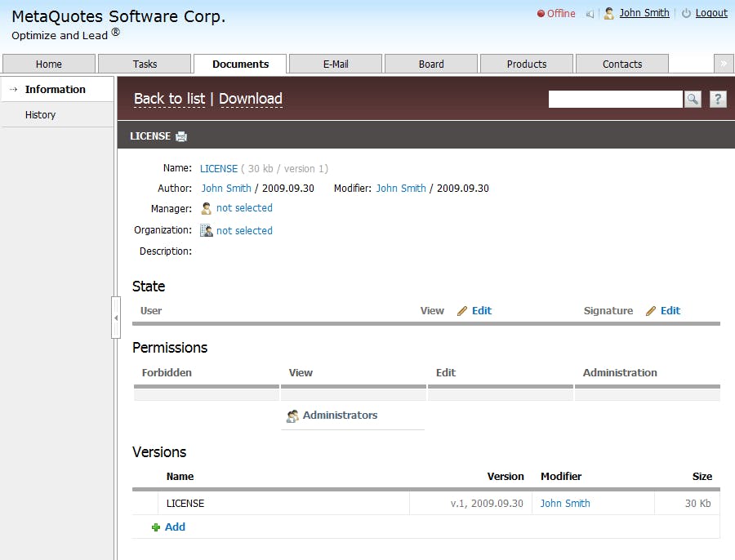Expand more tabs with double-arrow button
The width and height of the screenshot is (735, 560).
(x=724, y=63)
